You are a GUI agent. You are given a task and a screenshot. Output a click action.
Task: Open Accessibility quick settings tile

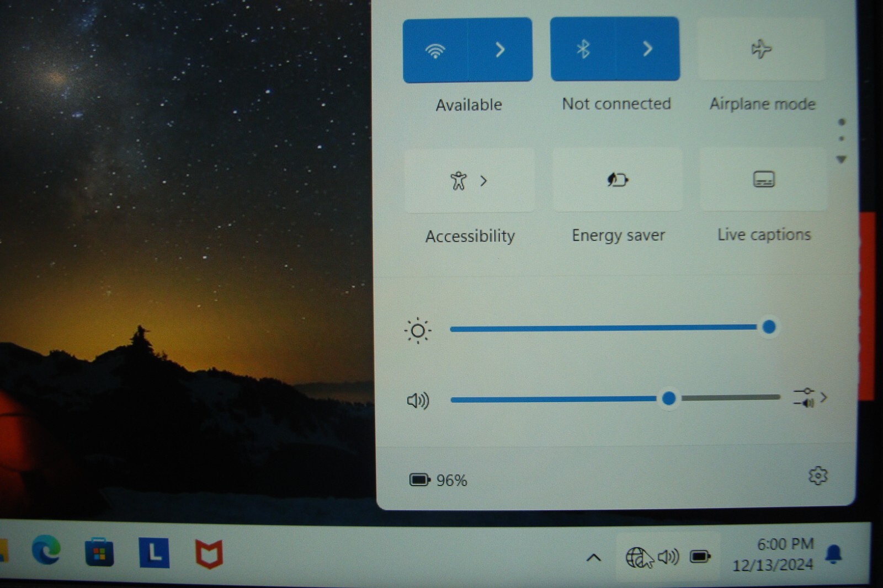[470, 180]
